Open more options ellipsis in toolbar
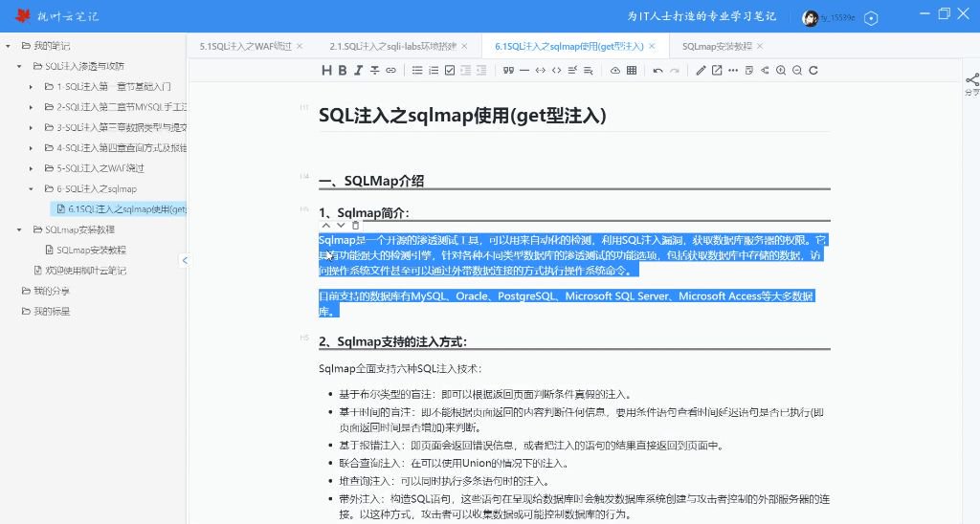The image size is (980, 524). pos(733,70)
